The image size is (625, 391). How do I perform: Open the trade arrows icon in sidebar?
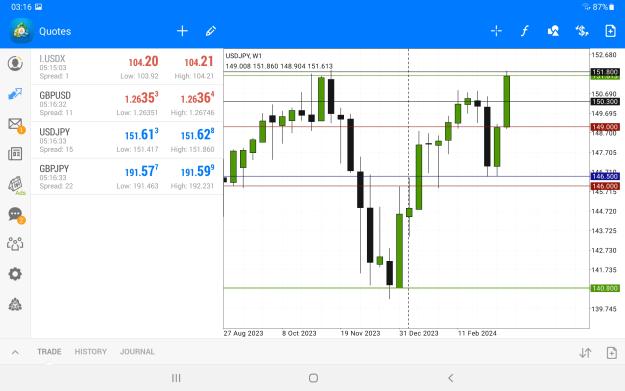[15, 94]
